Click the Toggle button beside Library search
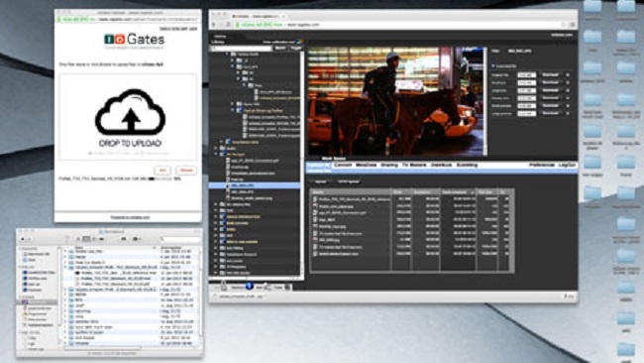This screenshot has width=644, height=363. pos(295,48)
